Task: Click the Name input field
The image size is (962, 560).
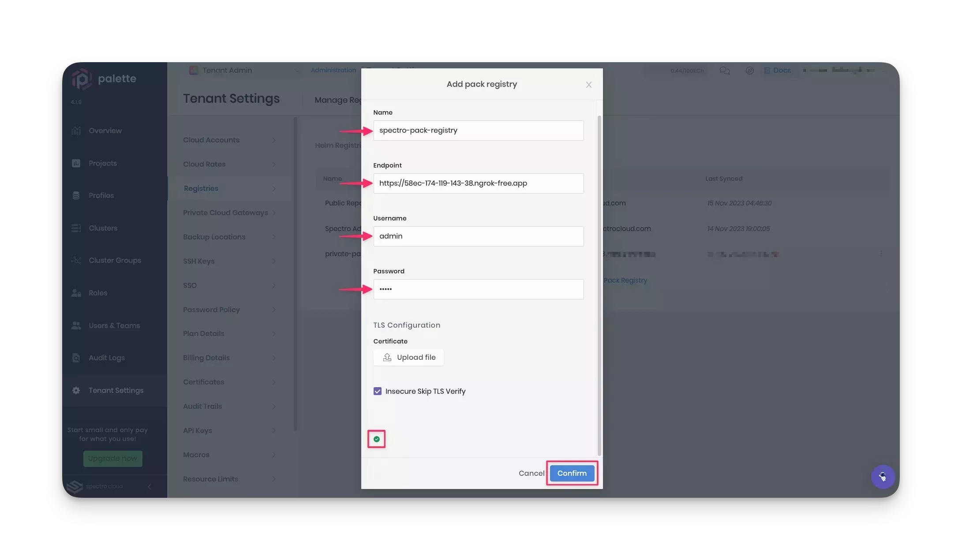Action: click(478, 130)
